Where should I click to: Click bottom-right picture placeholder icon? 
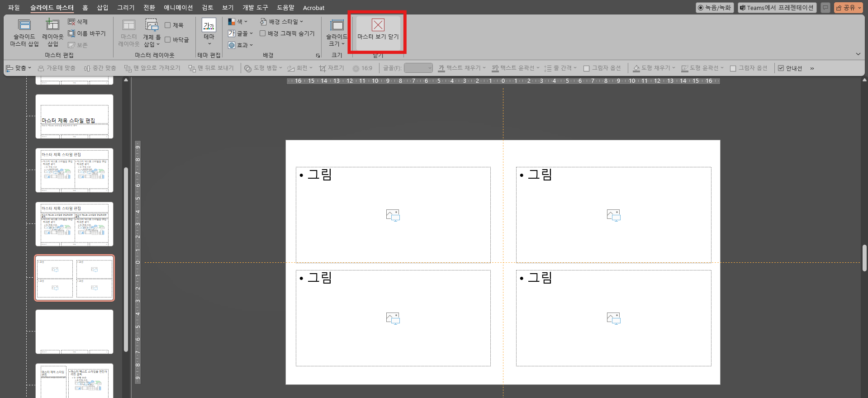coord(614,318)
